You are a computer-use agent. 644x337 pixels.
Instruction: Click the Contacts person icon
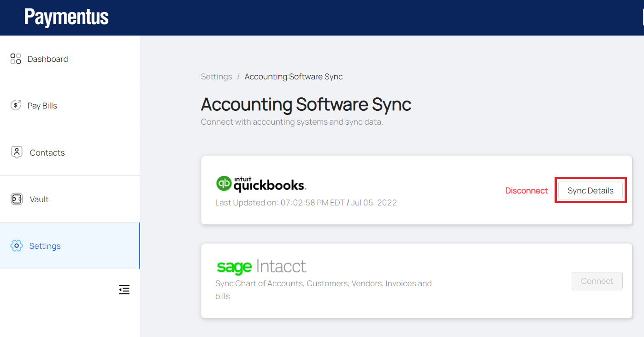(x=17, y=152)
